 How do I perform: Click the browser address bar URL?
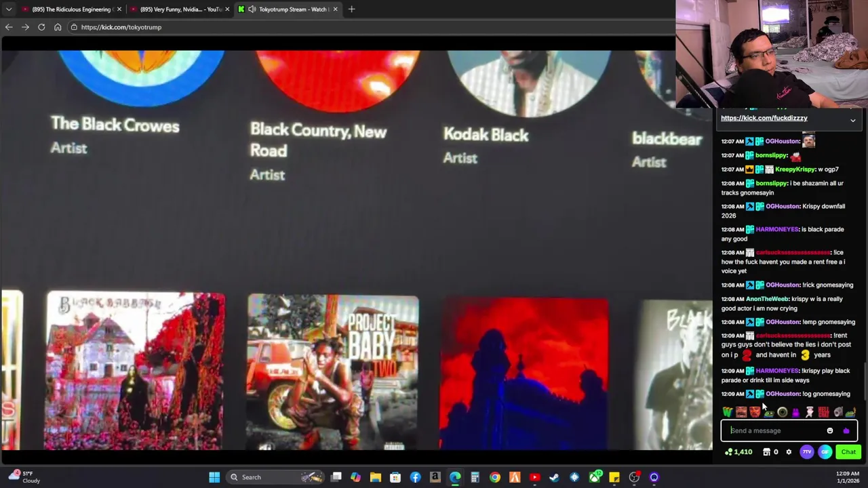pyautogui.click(x=121, y=27)
